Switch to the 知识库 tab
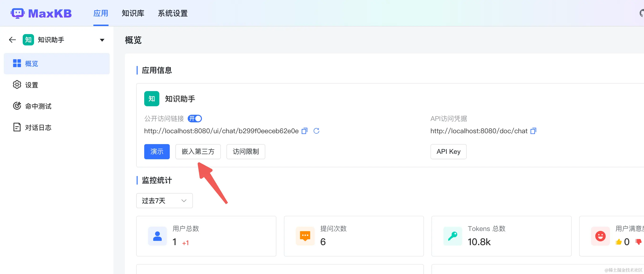Screen dimensions: 644x274 pos(133,13)
